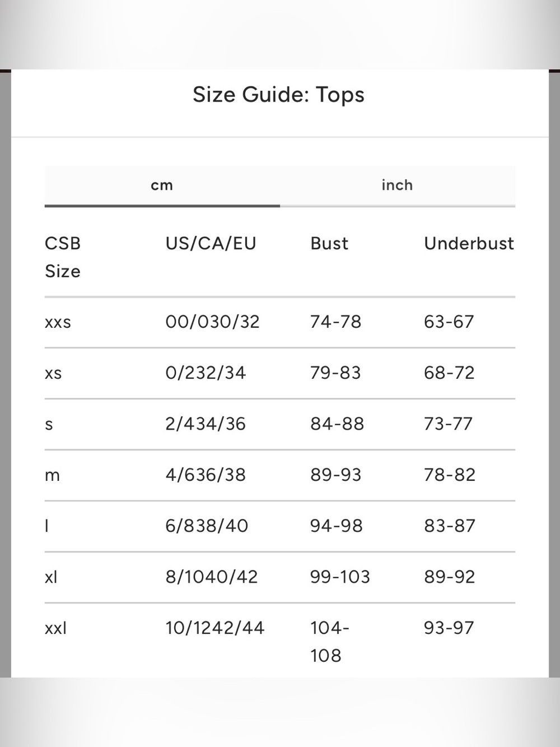Click the 104-108 bust value
This screenshot has height=747, width=560.
[x=330, y=642]
